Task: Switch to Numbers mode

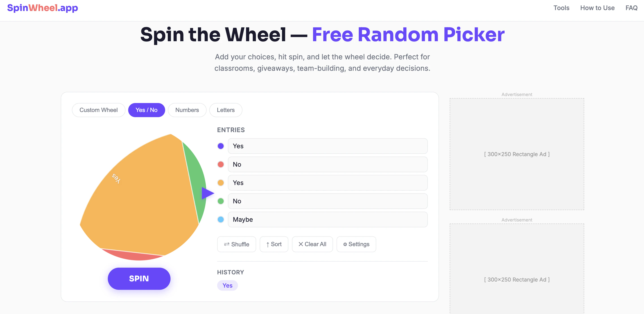Action: coord(187,110)
